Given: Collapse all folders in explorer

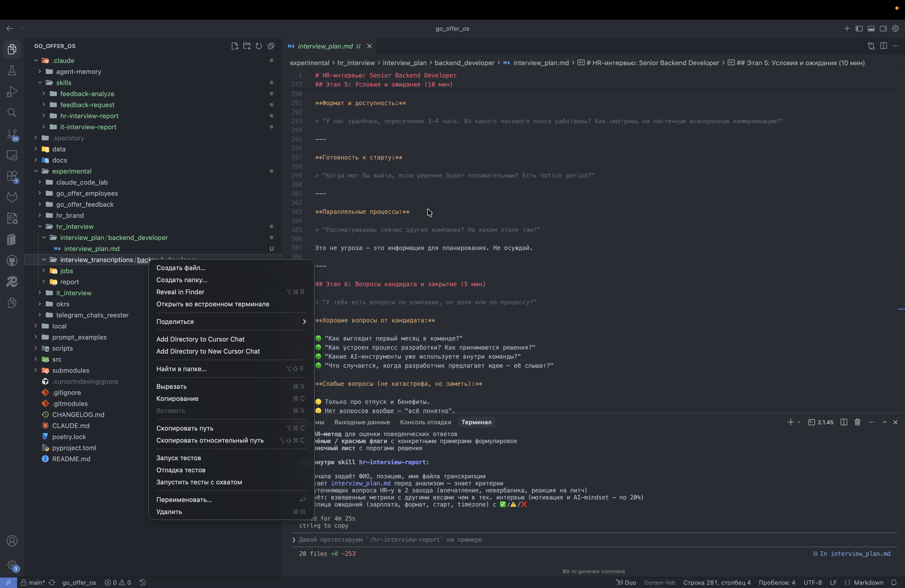Looking at the screenshot, I should click(271, 46).
